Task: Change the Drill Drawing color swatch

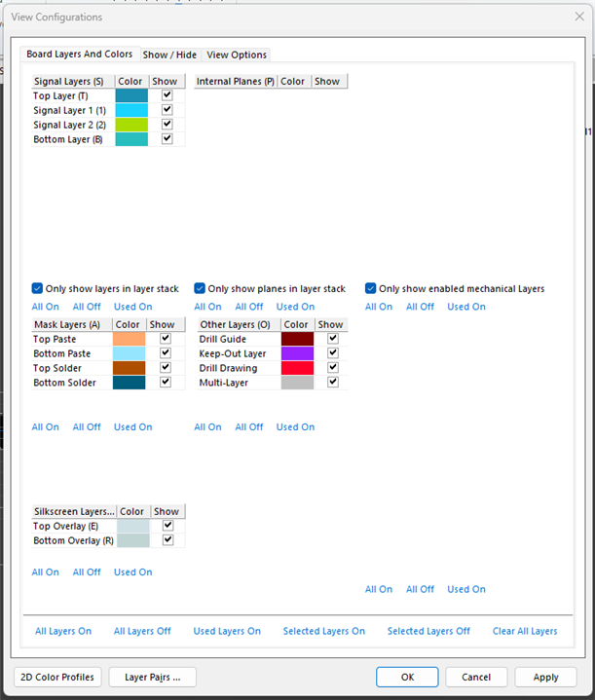Action: pos(297,368)
